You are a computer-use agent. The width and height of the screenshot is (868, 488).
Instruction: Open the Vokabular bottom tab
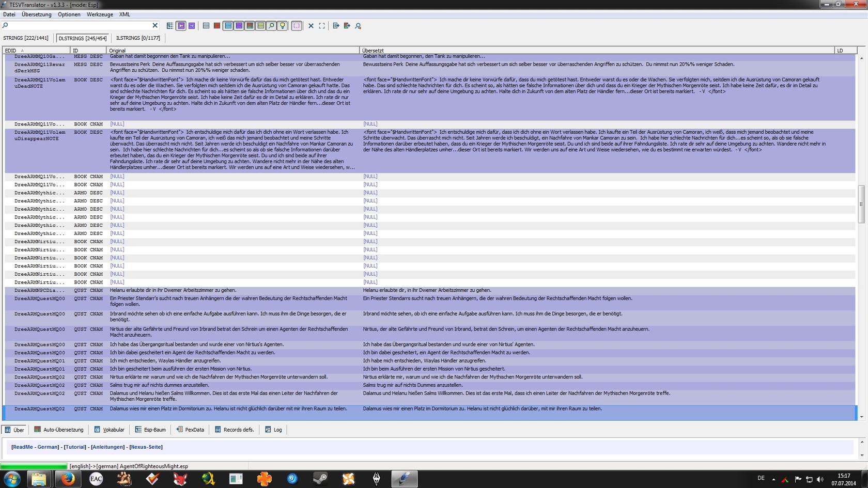tap(110, 430)
